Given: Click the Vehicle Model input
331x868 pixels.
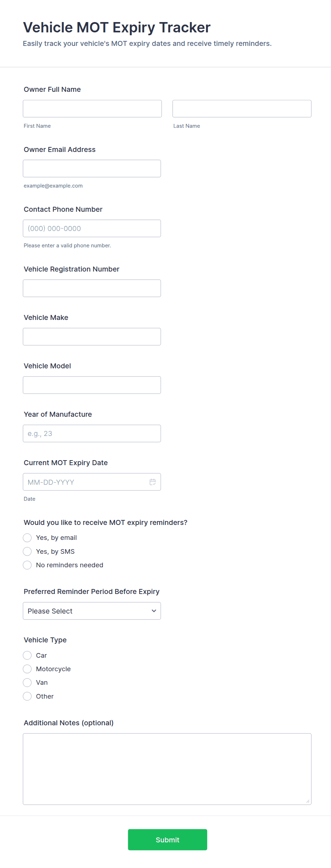Looking at the screenshot, I should 92,385.
